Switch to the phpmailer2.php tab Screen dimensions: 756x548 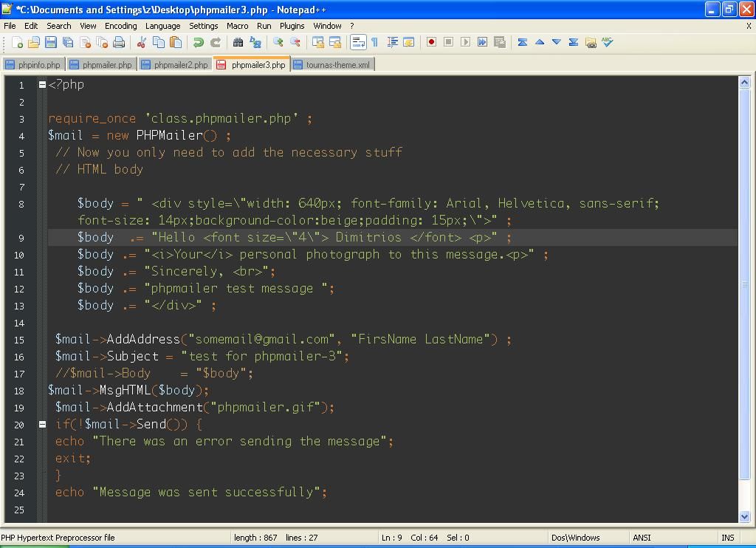[176, 65]
